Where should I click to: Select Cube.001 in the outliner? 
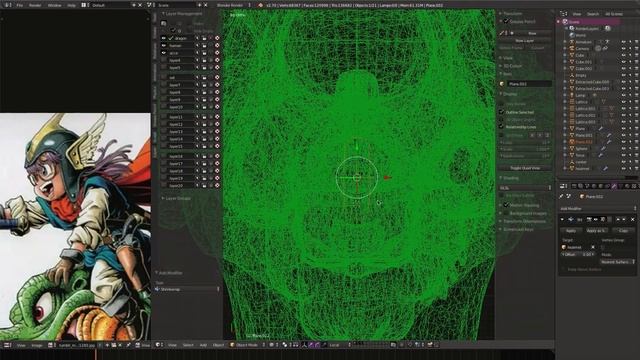coord(583,62)
